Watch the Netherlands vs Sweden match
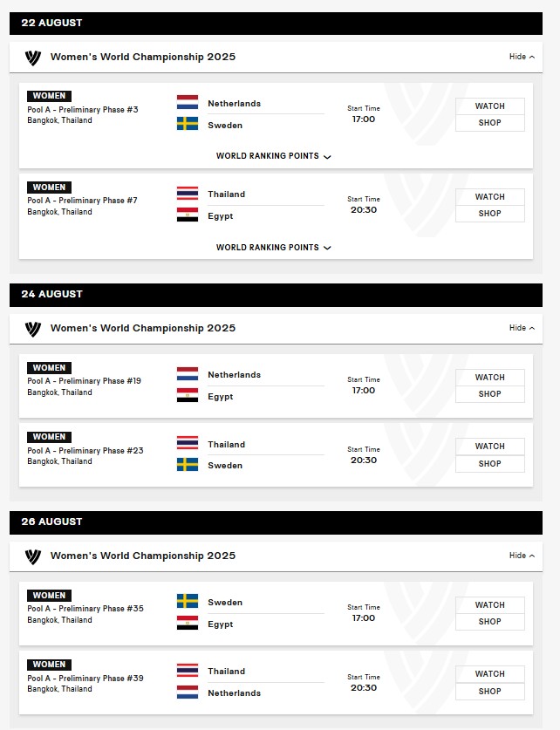 point(489,106)
